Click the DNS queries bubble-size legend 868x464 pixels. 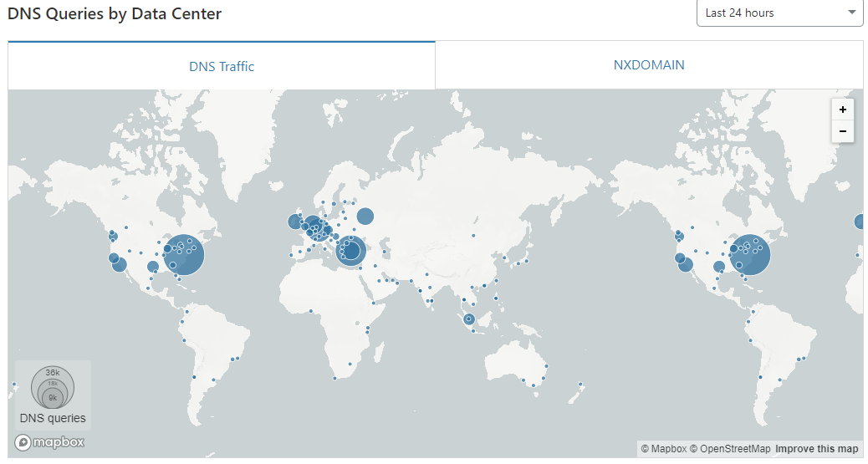pos(54,395)
